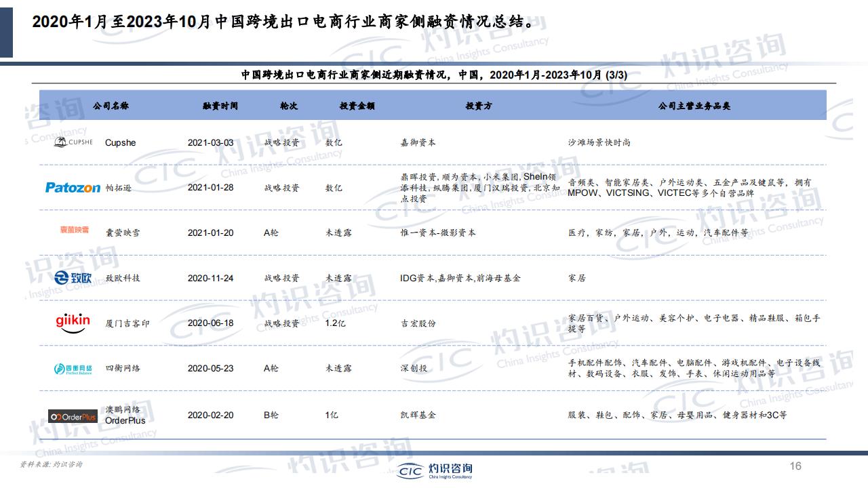Click the company name Cupshe

121,142
